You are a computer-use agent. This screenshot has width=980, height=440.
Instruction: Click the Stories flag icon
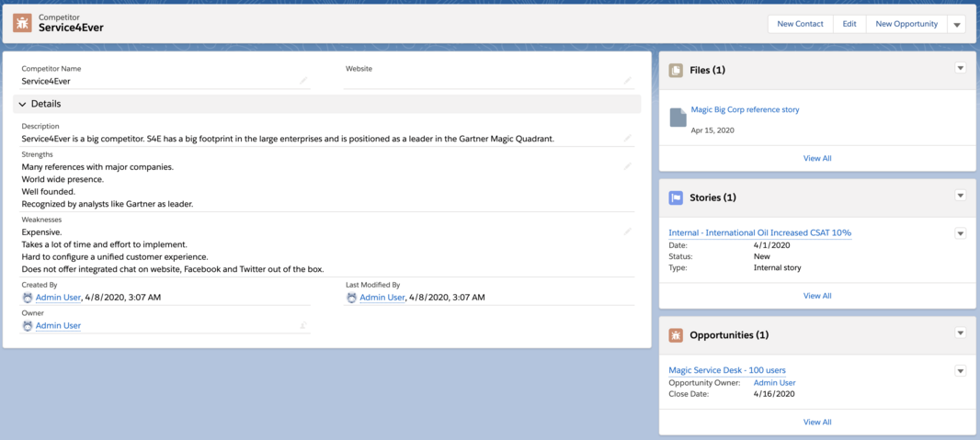point(676,197)
